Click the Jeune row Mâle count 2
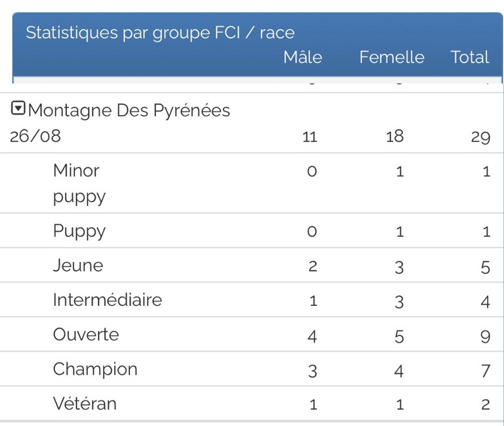This screenshot has width=504, height=426. tap(312, 266)
